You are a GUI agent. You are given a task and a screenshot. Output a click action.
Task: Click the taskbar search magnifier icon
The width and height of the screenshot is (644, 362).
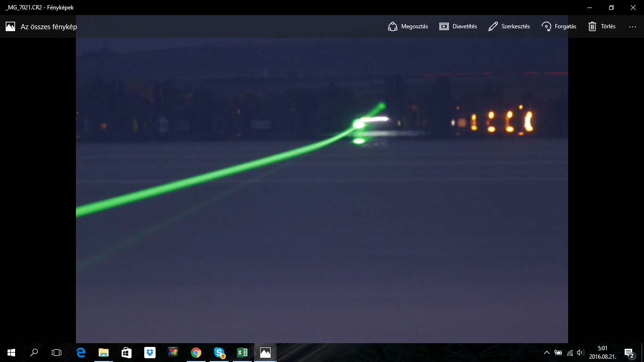pyautogui.click(x=34, y=352)
